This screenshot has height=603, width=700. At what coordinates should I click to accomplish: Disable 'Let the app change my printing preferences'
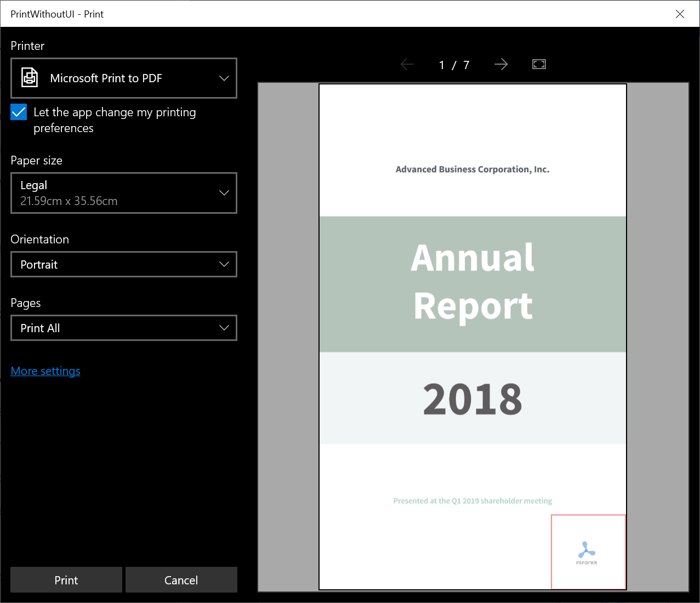coord(18,112)
